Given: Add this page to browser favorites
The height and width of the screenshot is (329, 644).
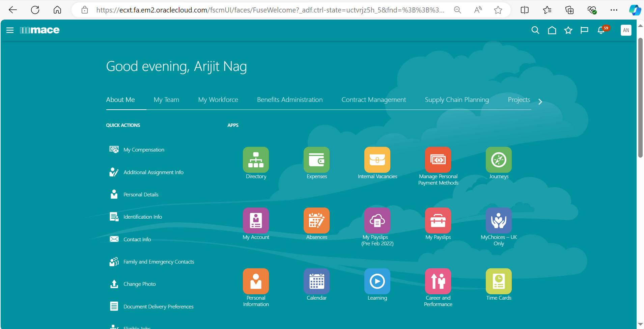Looking at the screenshot, I should (498, 10).
